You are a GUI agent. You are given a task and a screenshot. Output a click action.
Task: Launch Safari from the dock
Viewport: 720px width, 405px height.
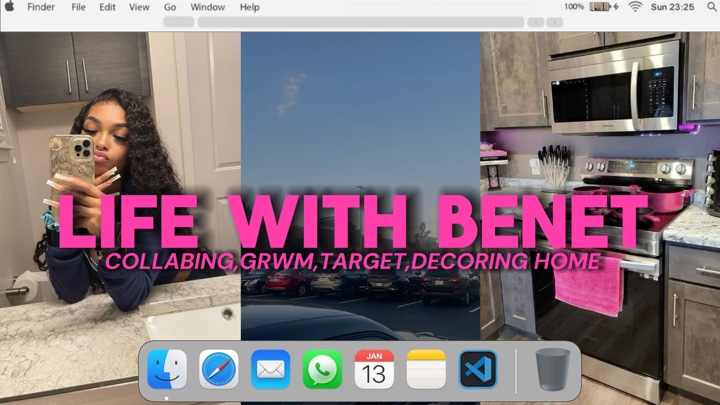coord(219,370)
